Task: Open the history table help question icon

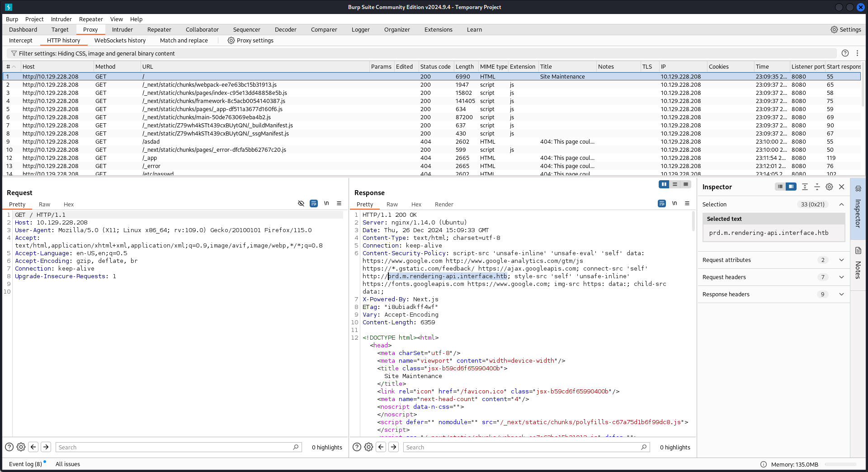Action: (x=845, y=53)
